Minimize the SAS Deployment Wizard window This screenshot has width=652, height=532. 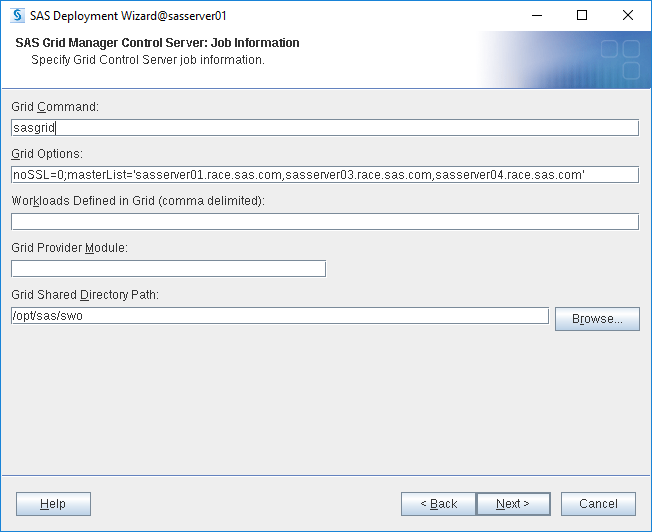pos(537,15)
